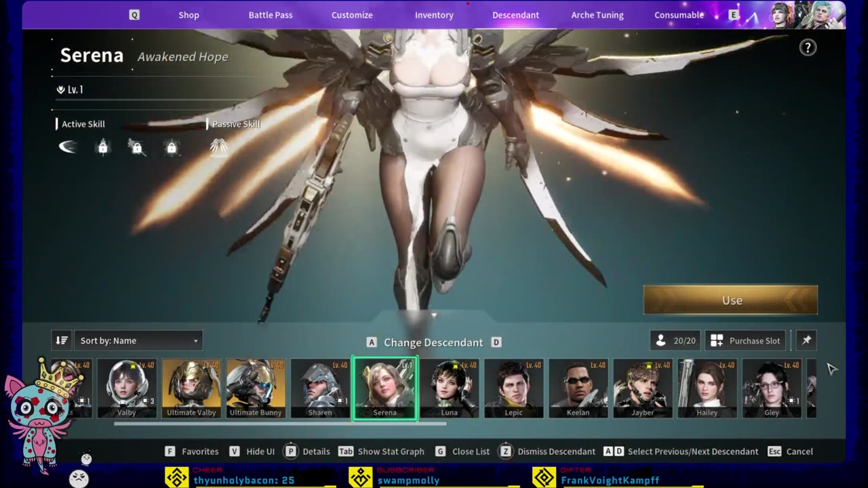Click Dismiss Descendant
This screenshot has width=868, height=488.
[557, 451]
